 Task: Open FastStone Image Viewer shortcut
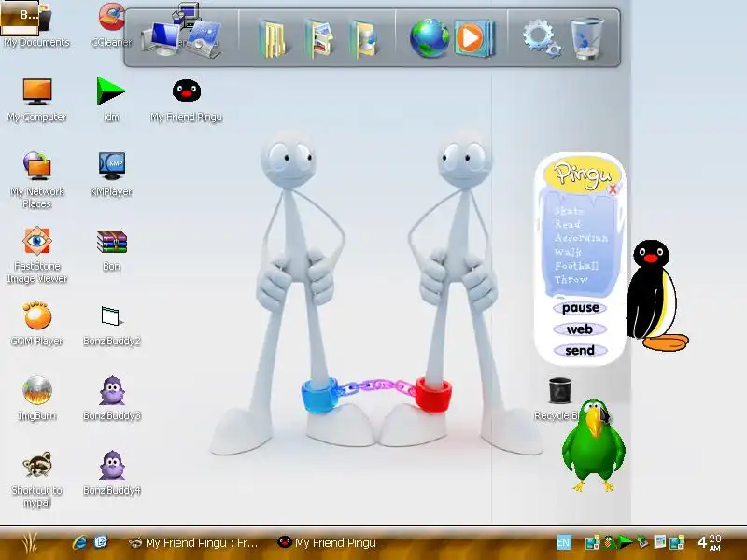[x=36, y=255]
